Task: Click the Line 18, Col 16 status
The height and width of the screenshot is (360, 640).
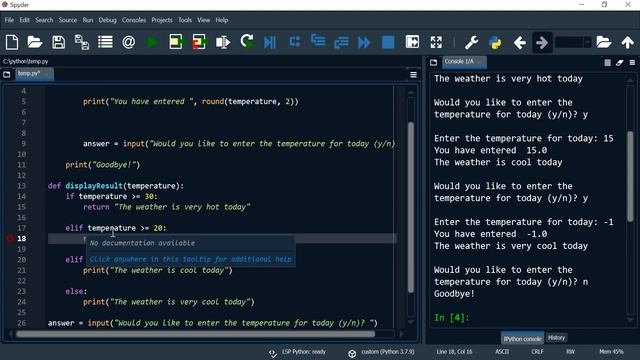Action: click(454, 352)
